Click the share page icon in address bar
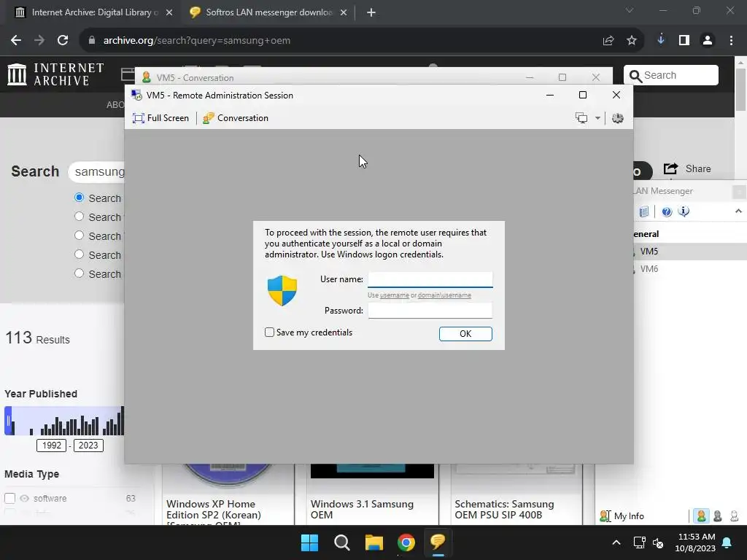Image resolution: width=747 pixels, height=560 pixels. tap(608, 41)
